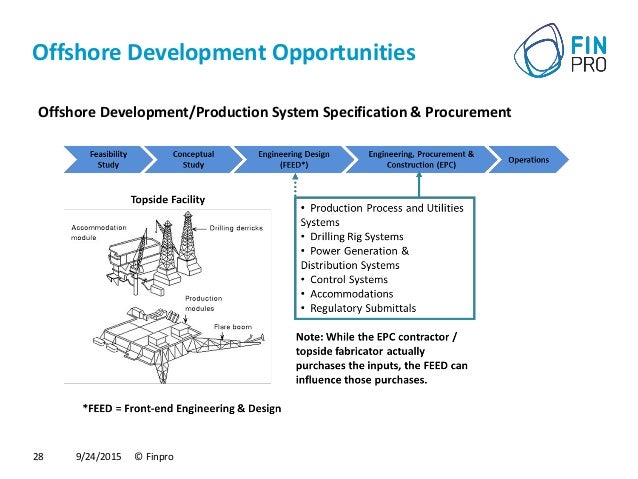Click the Topside Facility heading
Viewport: 638px width, 479px height.
(x=168, y=199)
